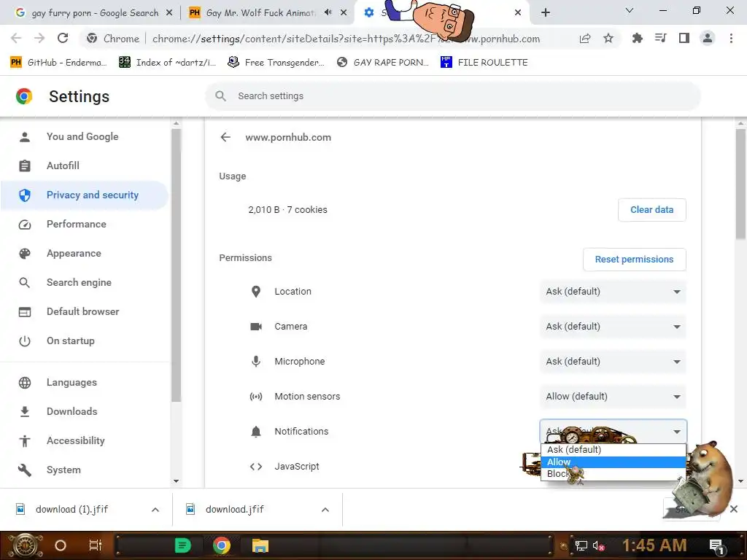The height and width of the screenshot is (560, 747).
Task: Open the profile avatar icon
Action: click(708, 38)
